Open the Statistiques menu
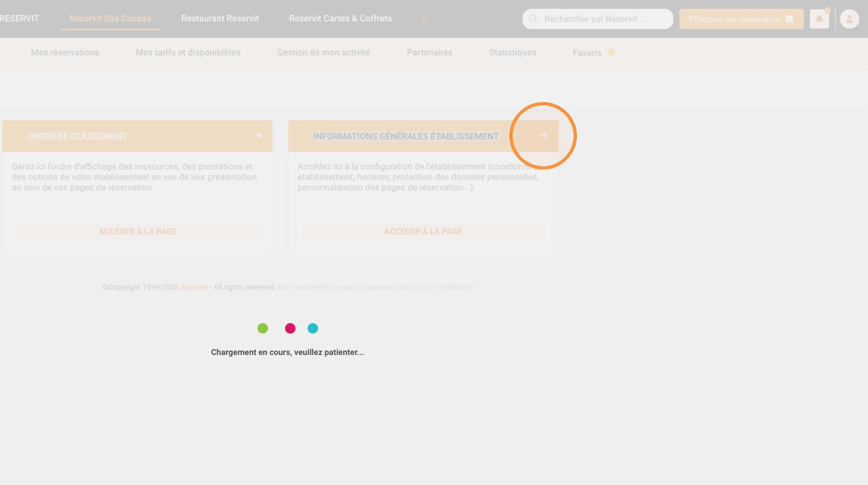Screen dimensions: 868x485 [513, 53]
